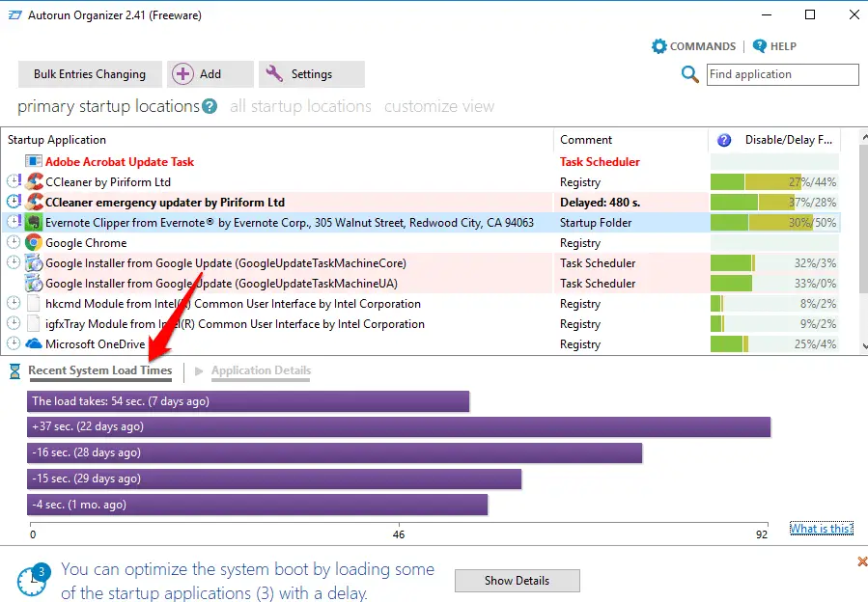Click the delay clock icon for GoogleUpdateTaskMachineCore
868x602 pixels.
[14, 262]
